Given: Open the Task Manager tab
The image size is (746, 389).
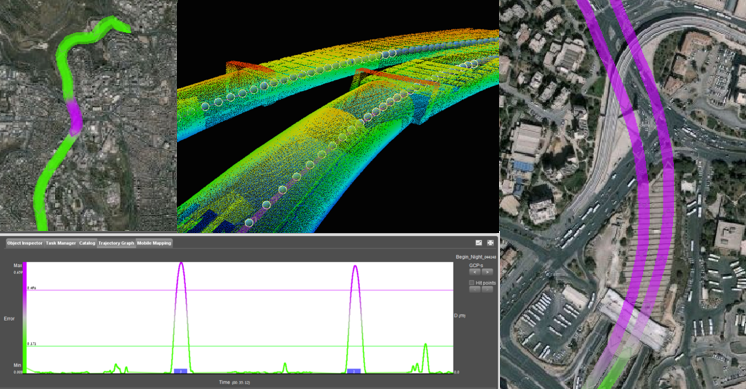Looking at the screenshot, I should click(61, 243).
